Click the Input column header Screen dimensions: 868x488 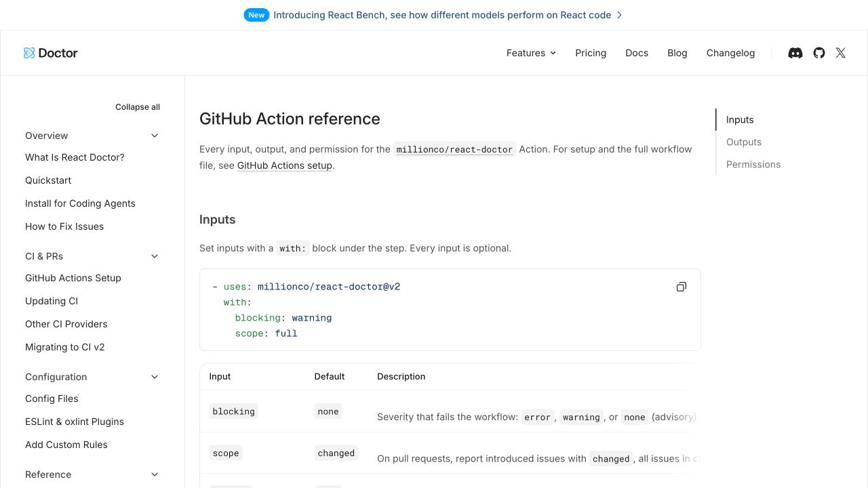pos(220,376)
